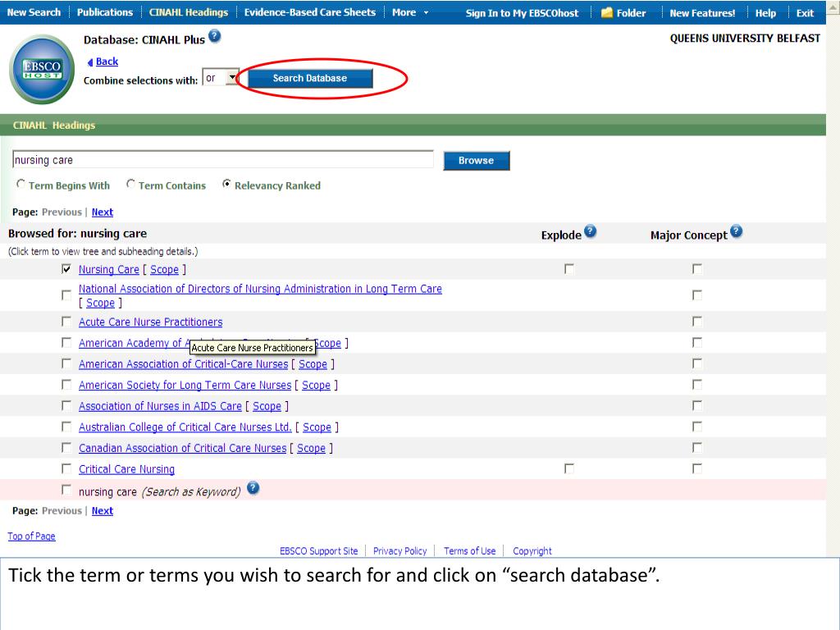840x630 pixels.
Task: Click the Back link
Action: (x=107, y=62)
